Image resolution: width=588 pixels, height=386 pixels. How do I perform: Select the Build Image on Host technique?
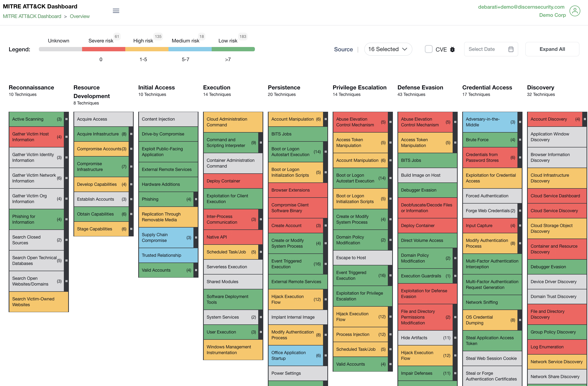427,175
